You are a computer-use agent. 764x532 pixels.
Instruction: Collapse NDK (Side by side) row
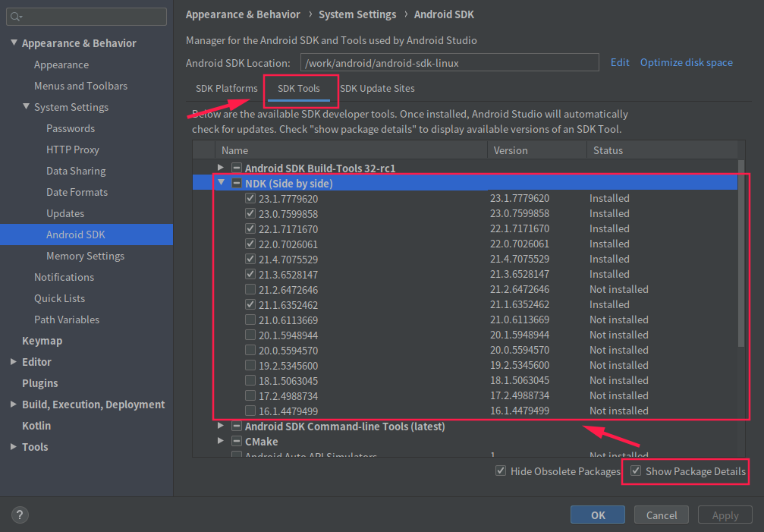coord(222,183)
